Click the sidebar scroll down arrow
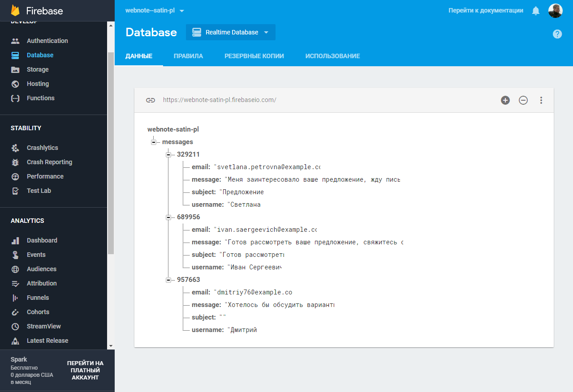The width and height of the screenshot is (573, 392). 111,346
